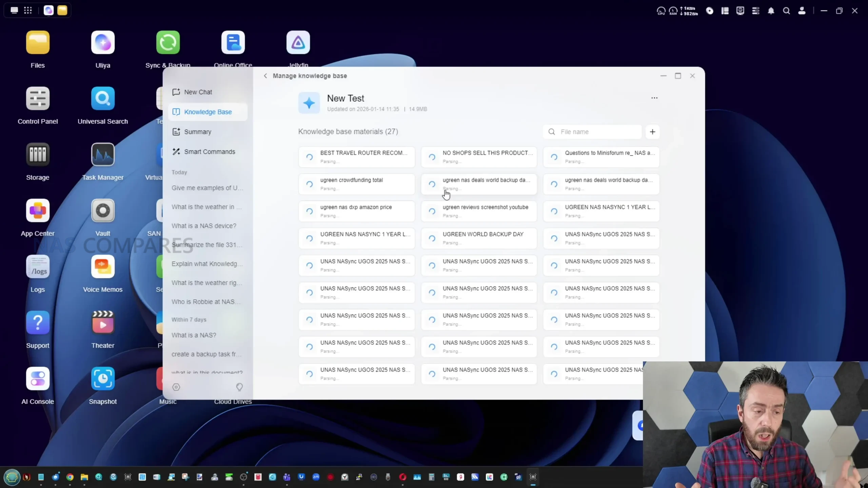Open Task Manager desktop icon

click(103, 155)
